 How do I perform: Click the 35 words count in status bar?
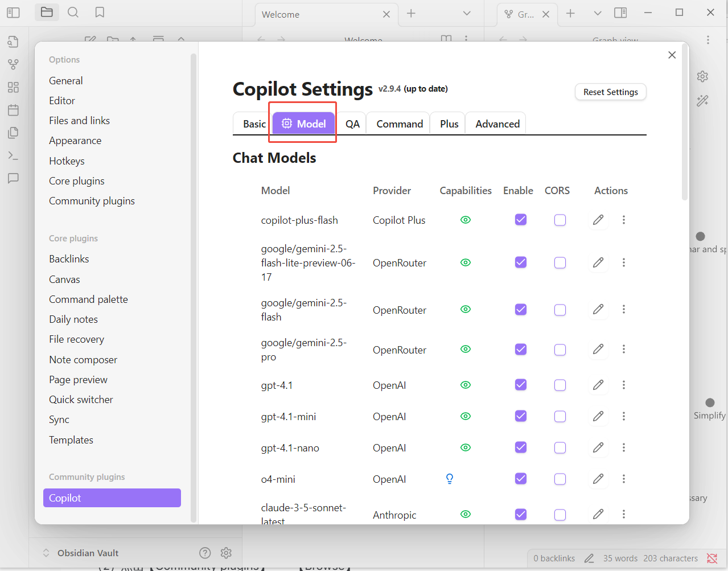[620, 558]
